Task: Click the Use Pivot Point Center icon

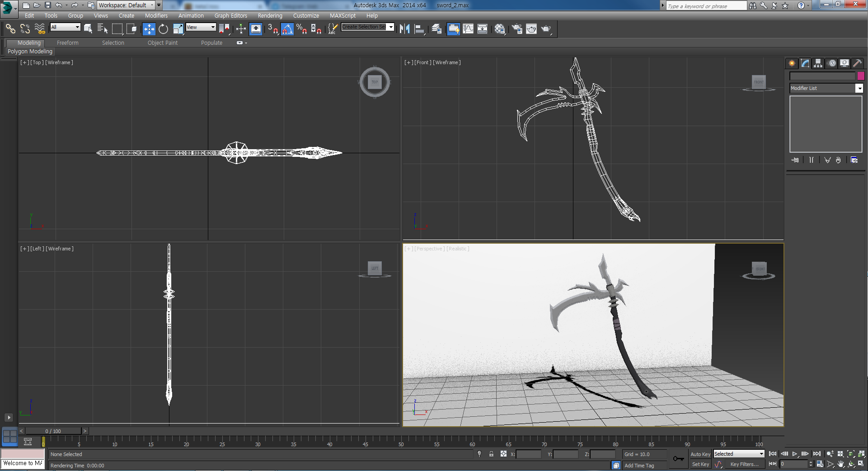Action: [225, 29]
